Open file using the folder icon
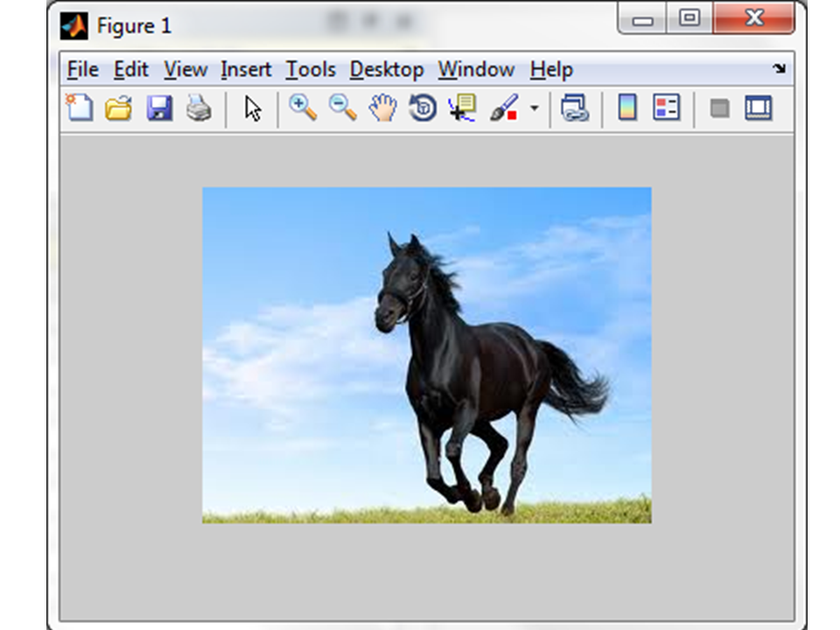The width and height of the screenshot is (840, 630). [x=118, y=108]
